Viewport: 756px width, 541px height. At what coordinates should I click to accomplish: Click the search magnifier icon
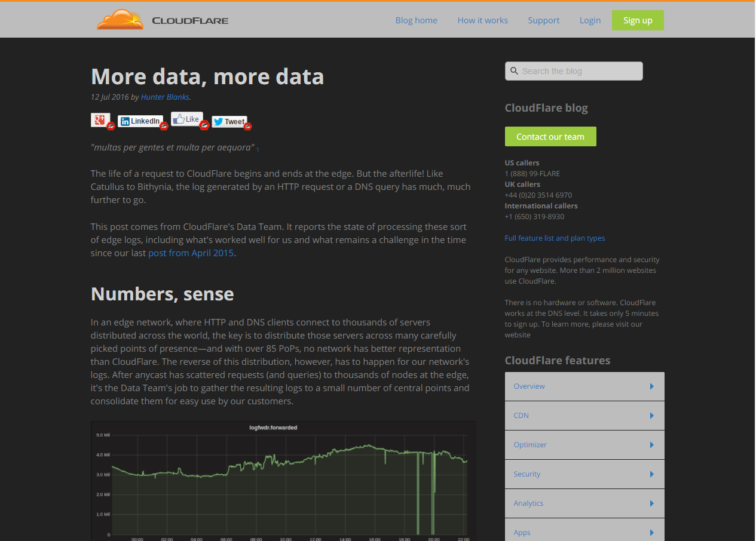pyautogui.click(x=514, y=71)
